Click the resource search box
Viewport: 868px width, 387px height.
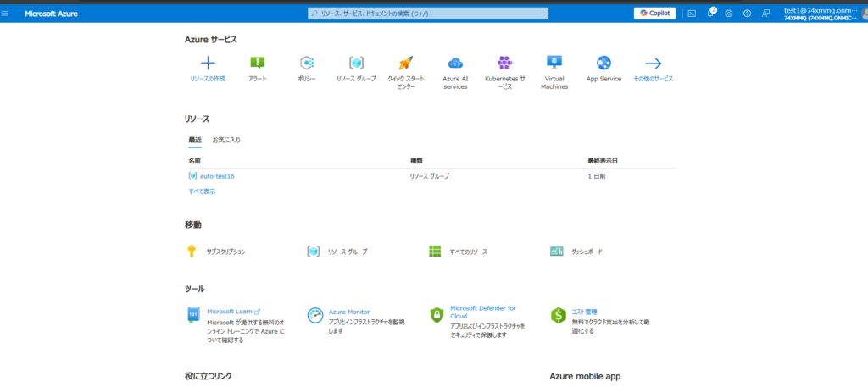pyautogui.click(x=428, y=14)
